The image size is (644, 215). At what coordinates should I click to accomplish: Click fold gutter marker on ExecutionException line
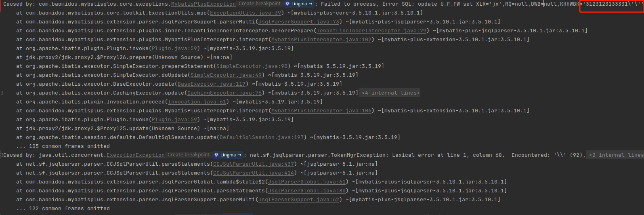click(2, 155)
